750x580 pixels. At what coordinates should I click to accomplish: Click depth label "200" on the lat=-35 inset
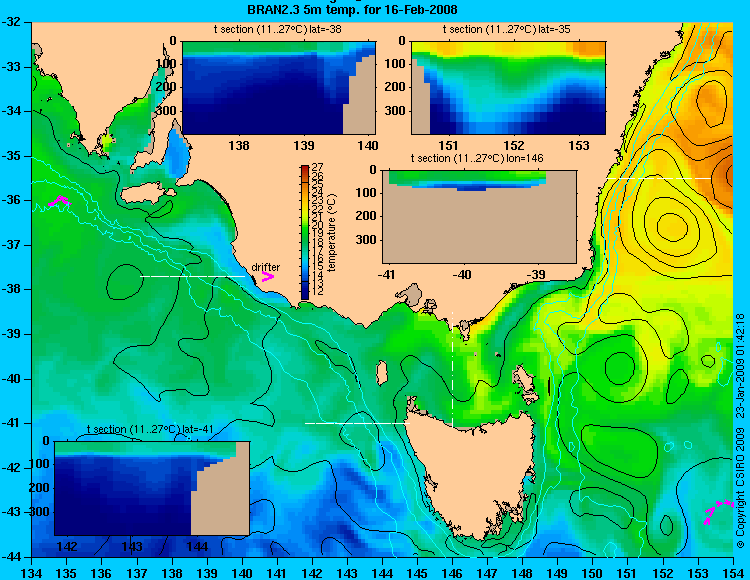pyautogui.click(x=396, y=87)
